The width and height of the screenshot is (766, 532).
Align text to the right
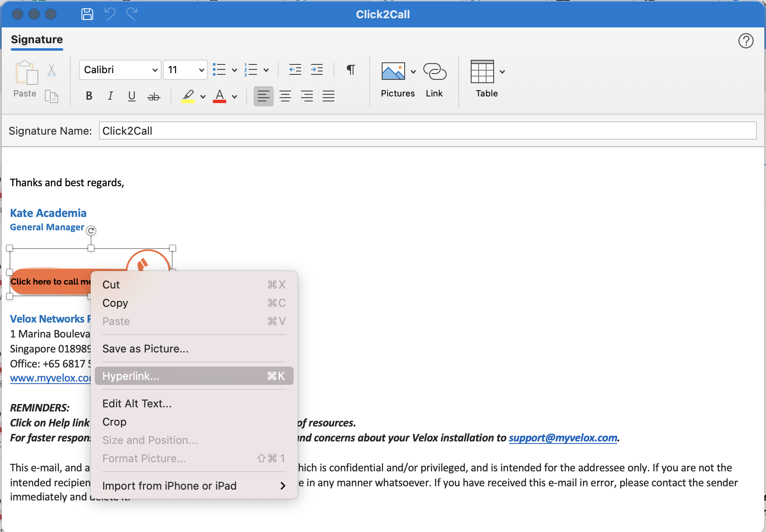pyautogui.click(x=307, y=96)
